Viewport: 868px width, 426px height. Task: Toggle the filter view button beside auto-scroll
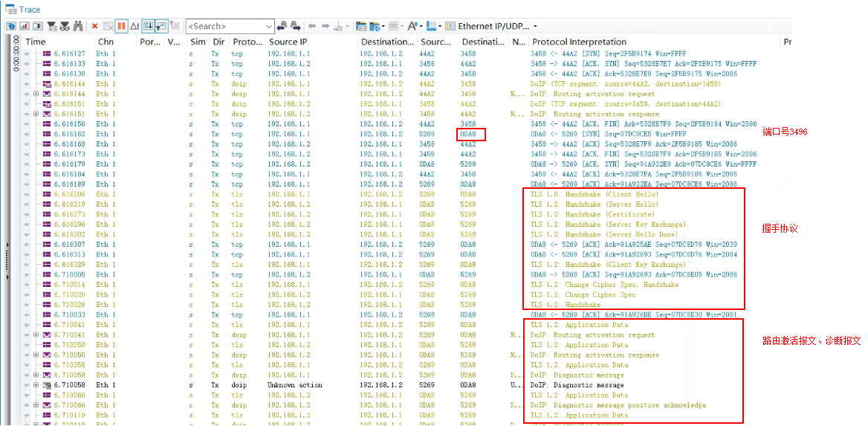click(161, 26)
